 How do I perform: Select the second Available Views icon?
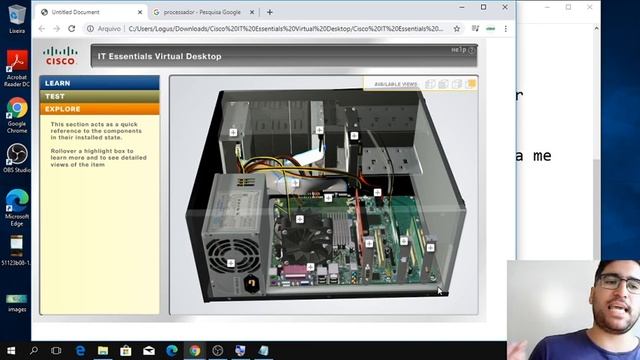(x=443, y=84)
